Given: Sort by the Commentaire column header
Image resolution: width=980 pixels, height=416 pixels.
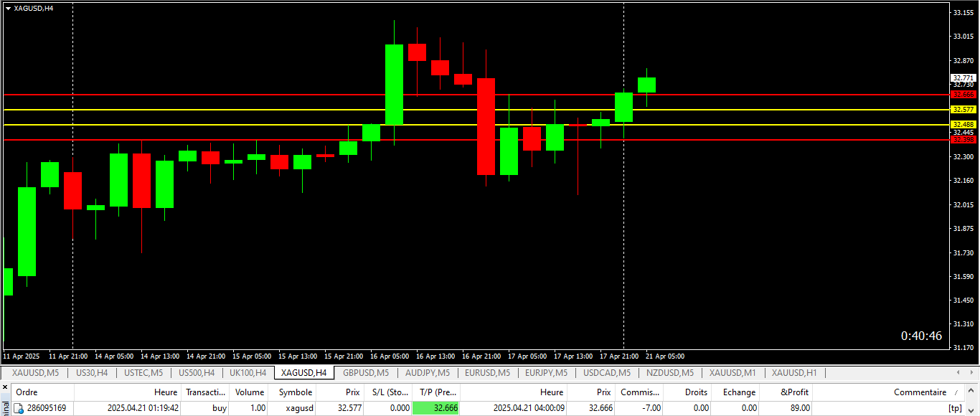Looking at the screenshot, I should tap(920, 392).
